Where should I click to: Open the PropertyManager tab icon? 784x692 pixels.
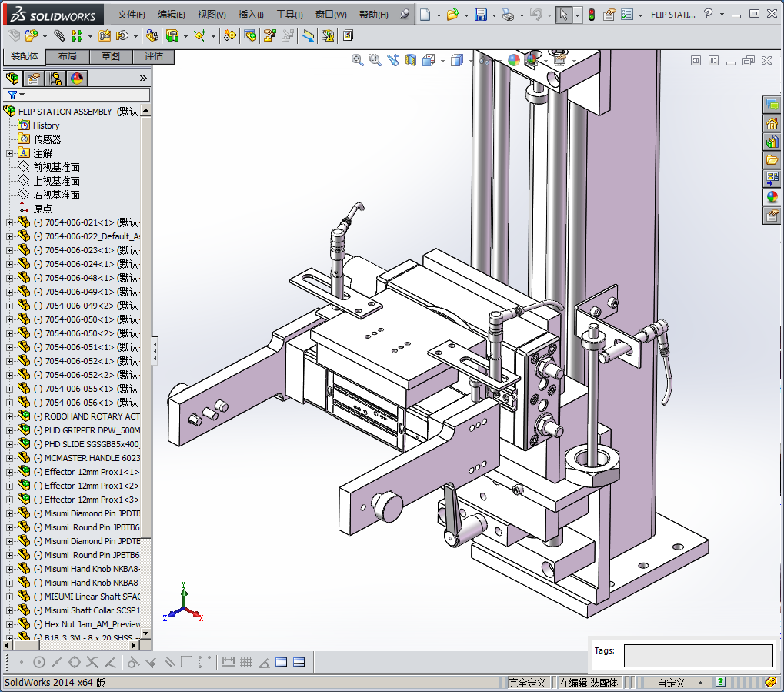[x=34, y=78]
